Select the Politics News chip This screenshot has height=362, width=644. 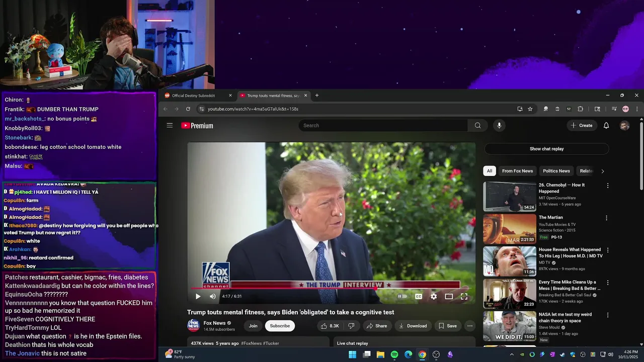556,171
